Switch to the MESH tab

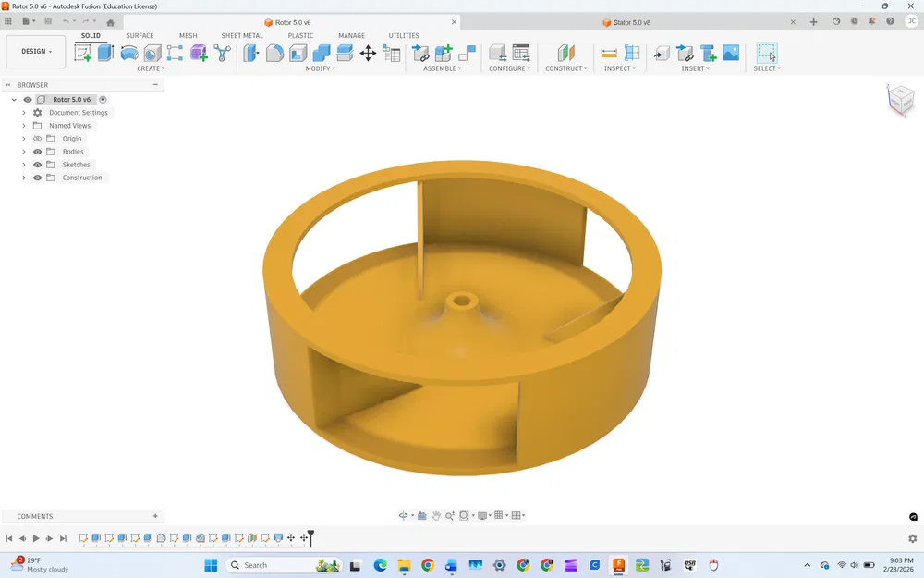click(188, 35)
